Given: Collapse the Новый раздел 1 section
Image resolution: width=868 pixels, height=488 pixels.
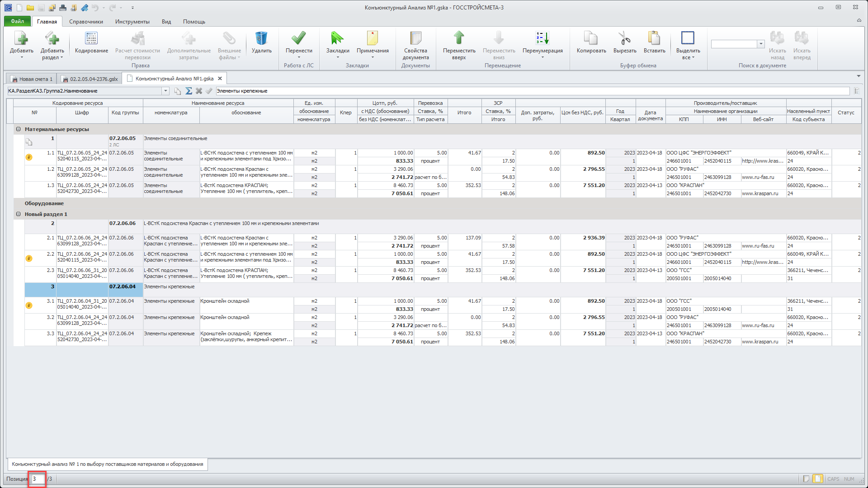Looking at the screenshot, I should coord(19,214).
